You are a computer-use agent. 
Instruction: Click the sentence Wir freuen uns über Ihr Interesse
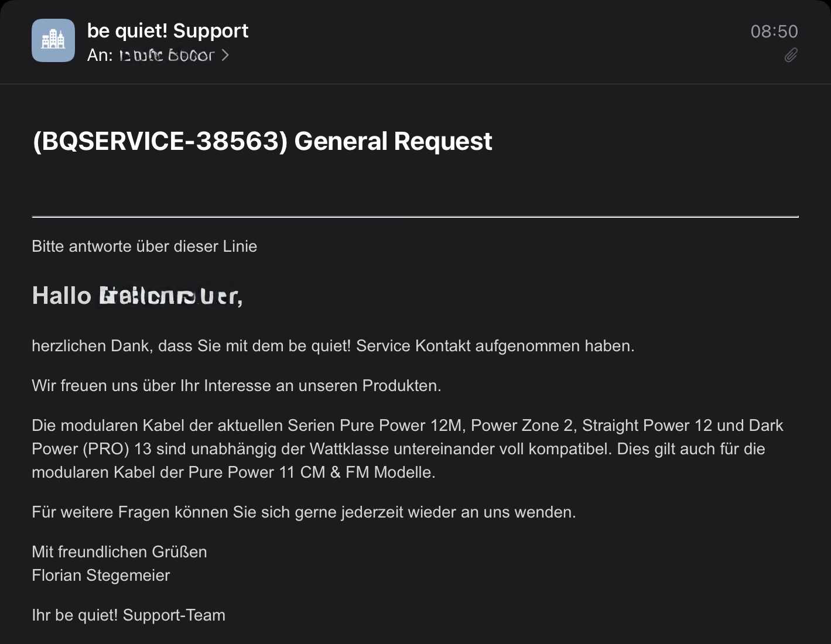(237, 386)
